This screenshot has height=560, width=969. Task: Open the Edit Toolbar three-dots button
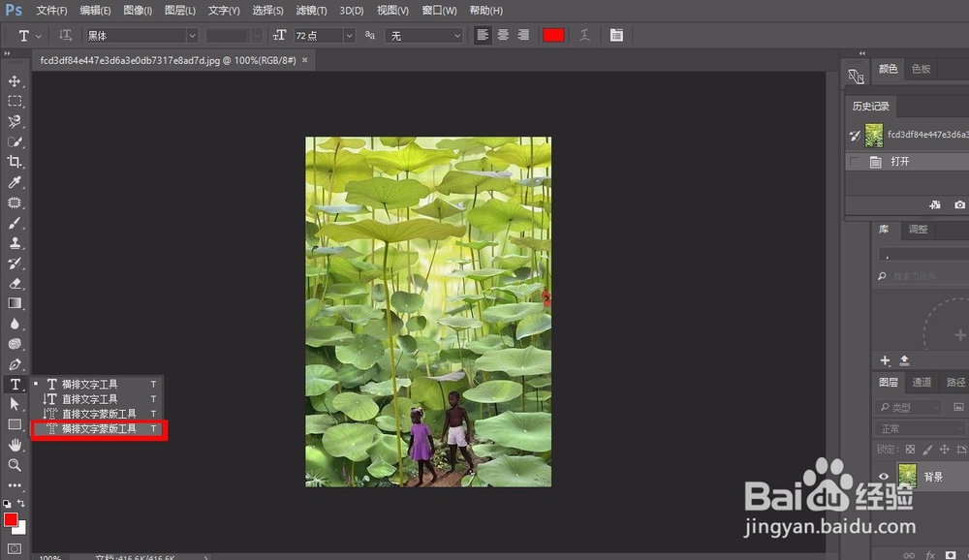[15, 485]
